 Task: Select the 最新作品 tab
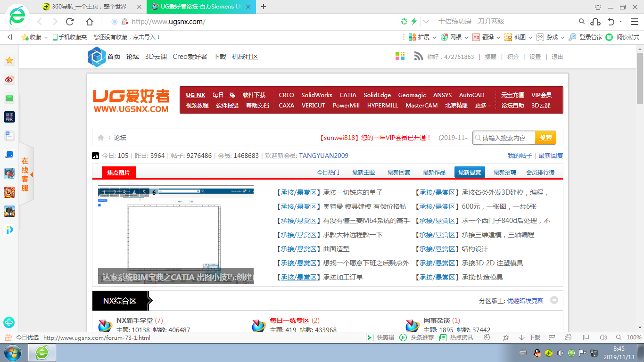pyautogui.click(x=434, y=173)
